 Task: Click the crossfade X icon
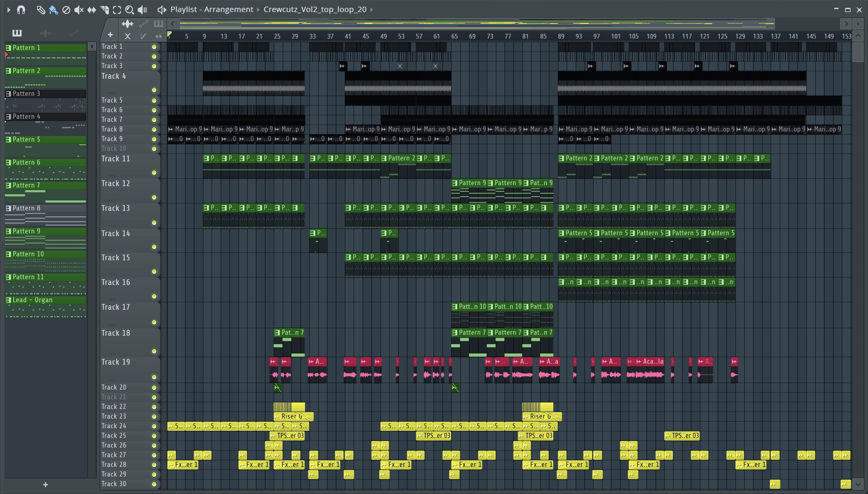click(127, 36)
